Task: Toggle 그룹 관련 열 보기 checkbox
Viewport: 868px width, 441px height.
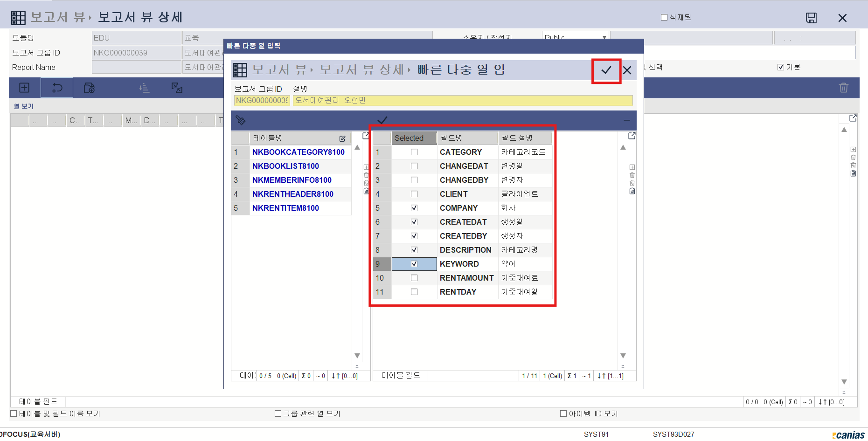Action: pyautogui.click(x=278, y=413)
